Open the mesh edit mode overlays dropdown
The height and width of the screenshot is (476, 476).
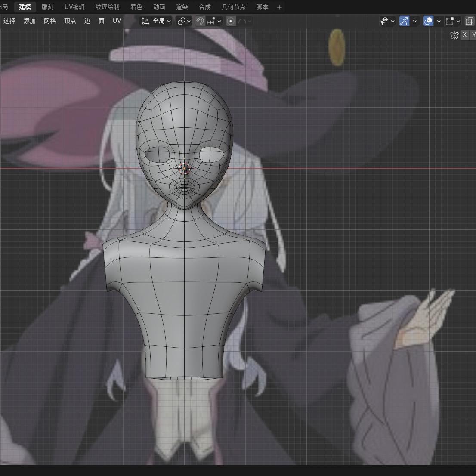(x=453, y=21)
